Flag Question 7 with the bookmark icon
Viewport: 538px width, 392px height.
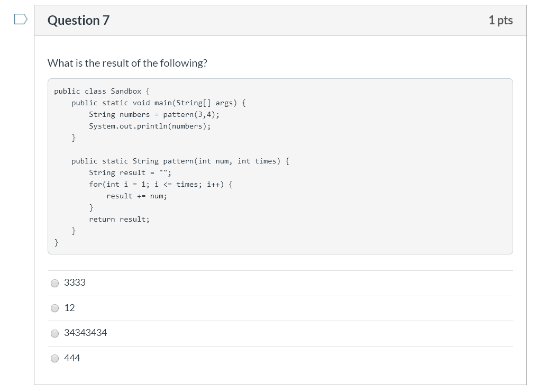coord(21,19)
